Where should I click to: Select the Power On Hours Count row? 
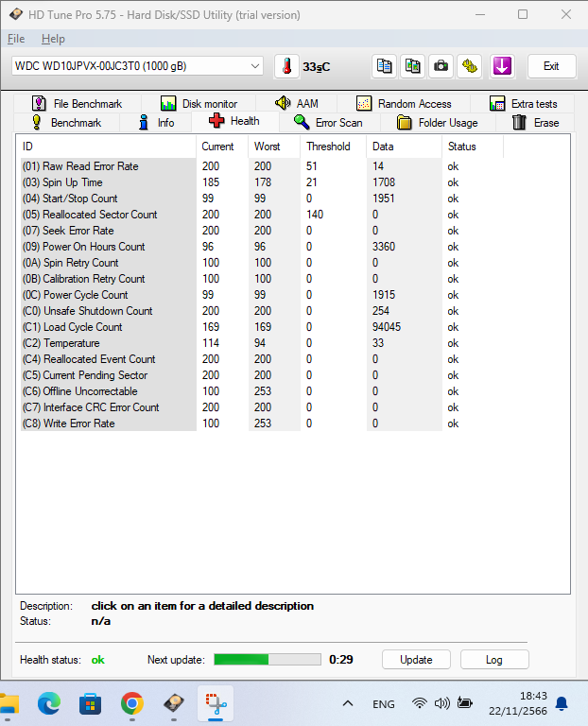(x=262, y=247)
